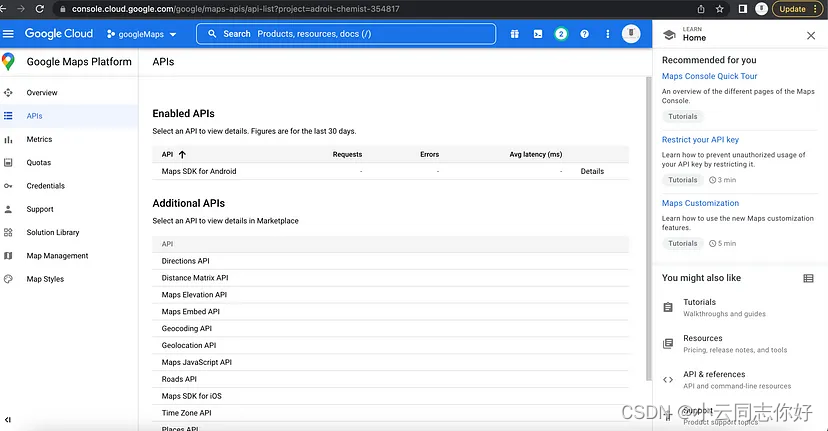This screenshot has height=431, width=828.
Task: Reload the page in browser toolbar
Action: (40, 9)
